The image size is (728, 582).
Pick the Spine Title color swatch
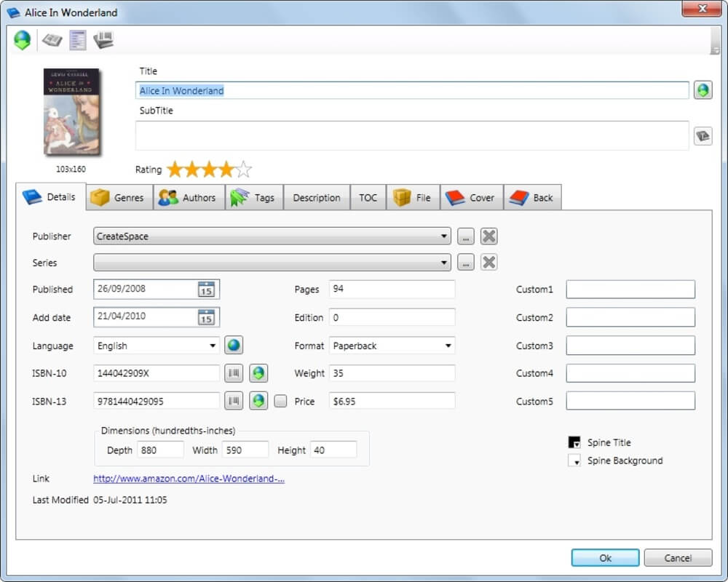pyautogui.click(x=574, y=442)
